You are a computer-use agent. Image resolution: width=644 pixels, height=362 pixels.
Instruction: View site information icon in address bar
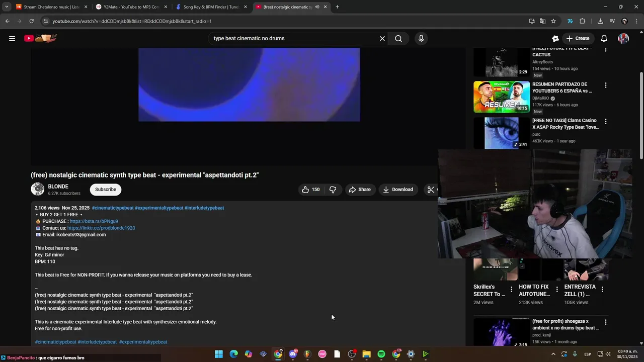point(46,21)
